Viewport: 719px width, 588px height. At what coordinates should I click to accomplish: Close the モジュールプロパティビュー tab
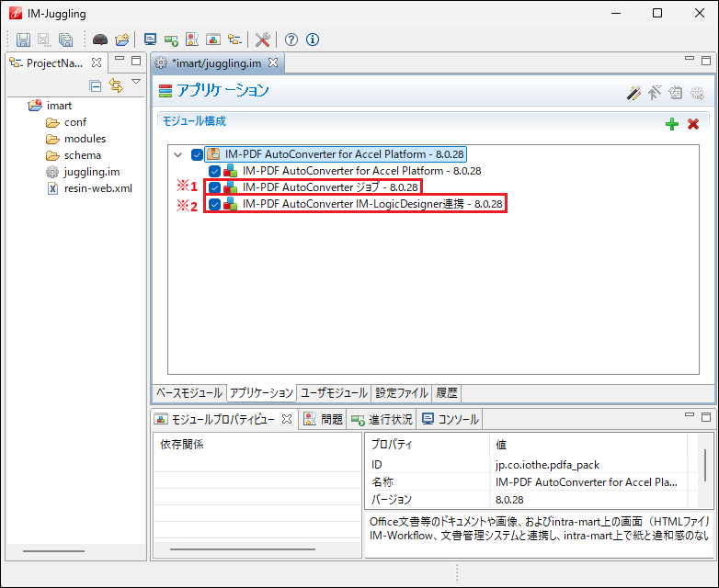(x=287, y=419)
